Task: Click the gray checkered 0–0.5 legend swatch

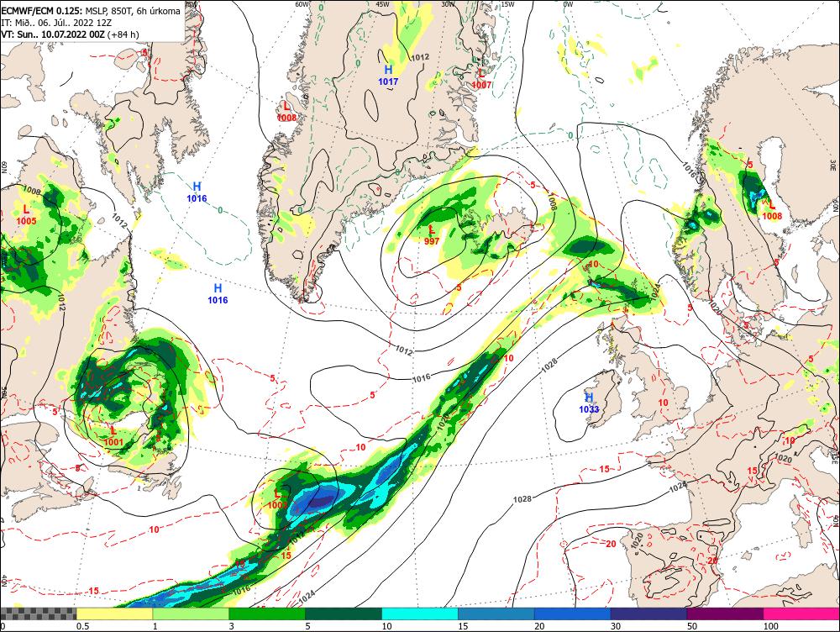Action: (38, 614)
